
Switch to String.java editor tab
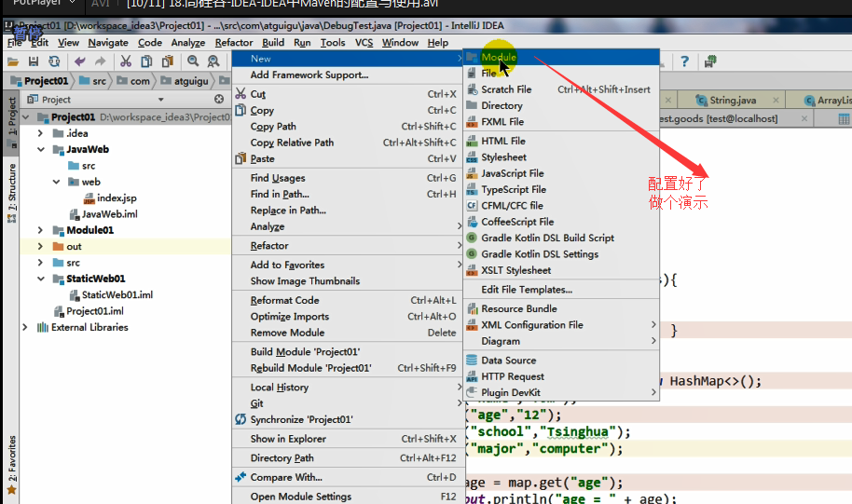[x=732, y=100]
